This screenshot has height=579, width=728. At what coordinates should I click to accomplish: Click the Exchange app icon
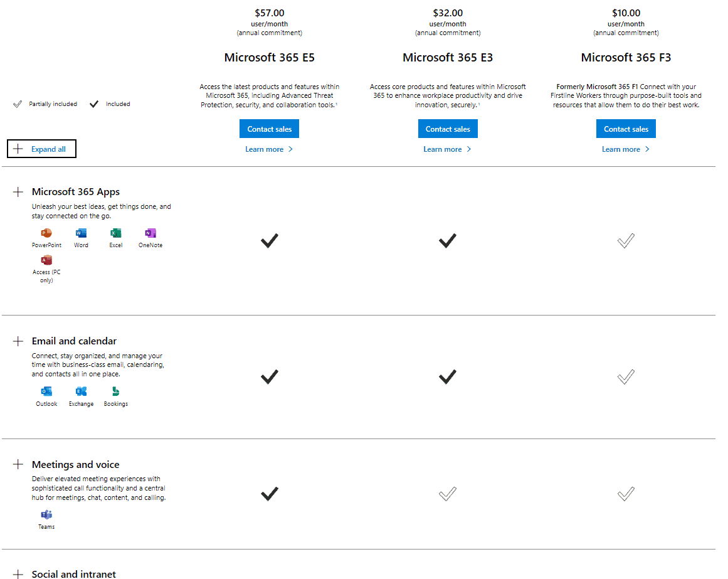click(80, 391)
